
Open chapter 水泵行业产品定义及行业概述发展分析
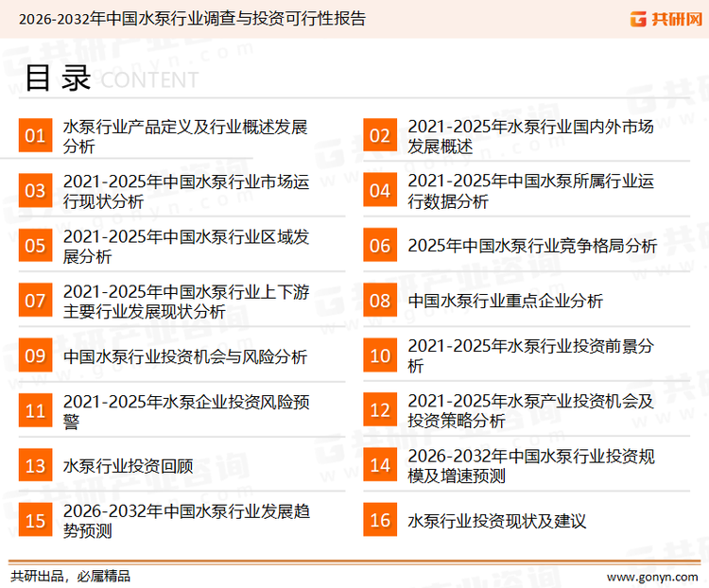point(185,136)
